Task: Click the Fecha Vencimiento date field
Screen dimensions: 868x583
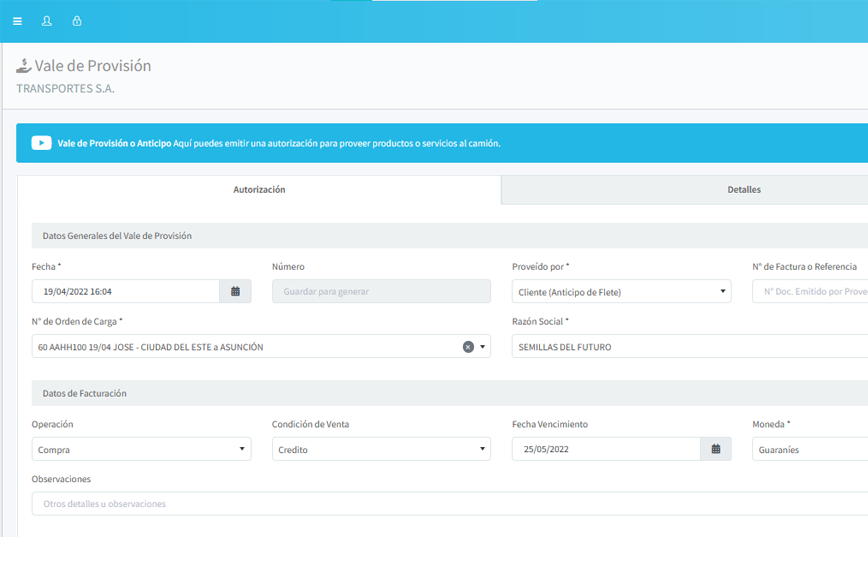Action: pos(605,450)
